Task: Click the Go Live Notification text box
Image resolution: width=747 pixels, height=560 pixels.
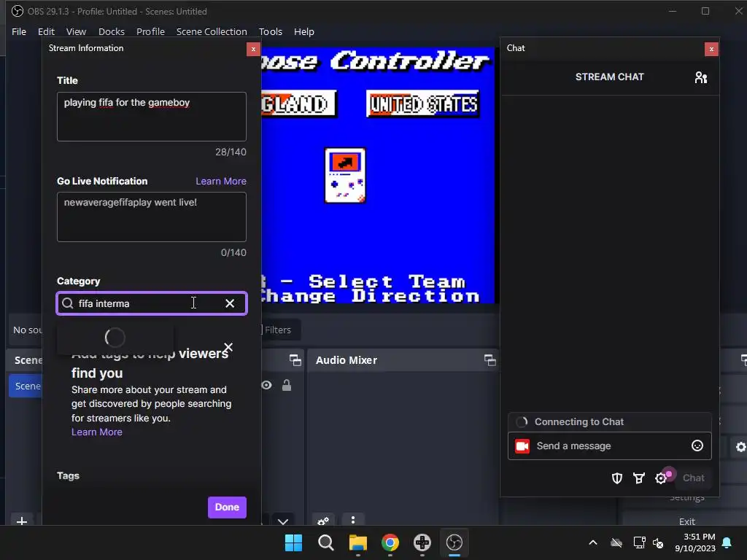Action: [x=152, y=217]
